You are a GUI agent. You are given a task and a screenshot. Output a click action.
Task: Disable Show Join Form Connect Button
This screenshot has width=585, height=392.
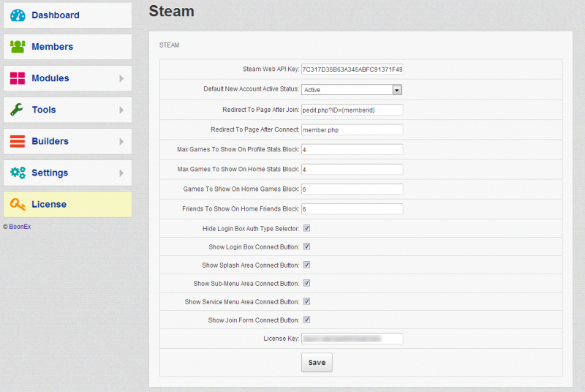click(x=307, y=320)
